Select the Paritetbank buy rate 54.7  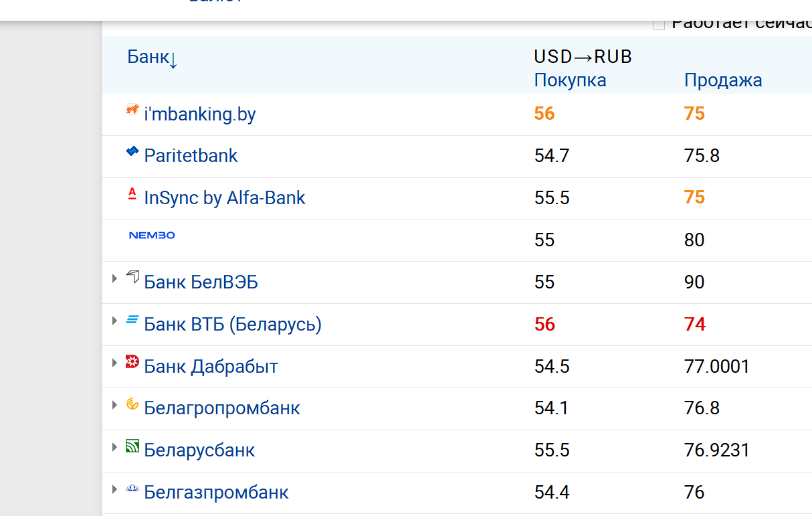(x=552, y=156)
